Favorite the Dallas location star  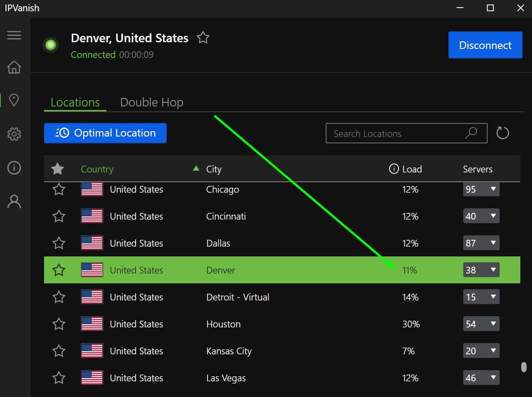(59, 243)
